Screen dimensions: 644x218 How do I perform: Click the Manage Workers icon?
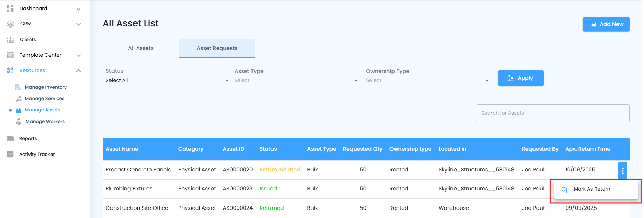point(19,122)
